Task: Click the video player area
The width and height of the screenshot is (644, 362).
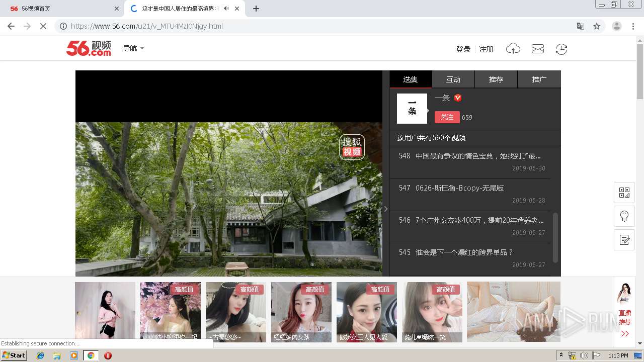Action: coord(229,173)
